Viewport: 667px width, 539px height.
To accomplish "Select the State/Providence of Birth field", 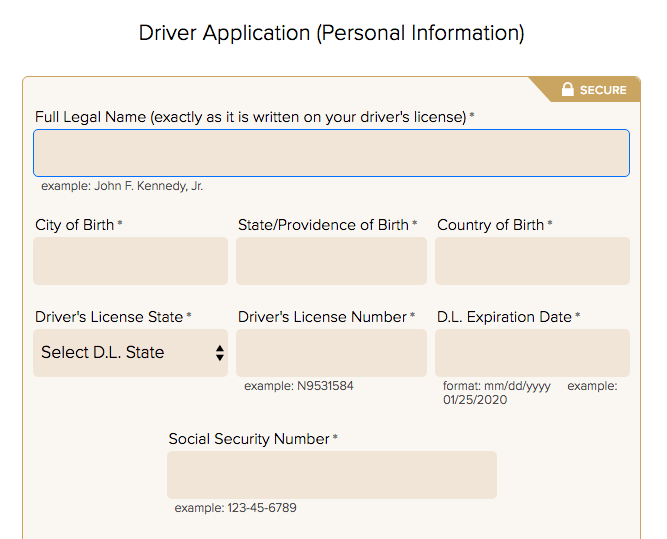I will [x=331, y=261].
